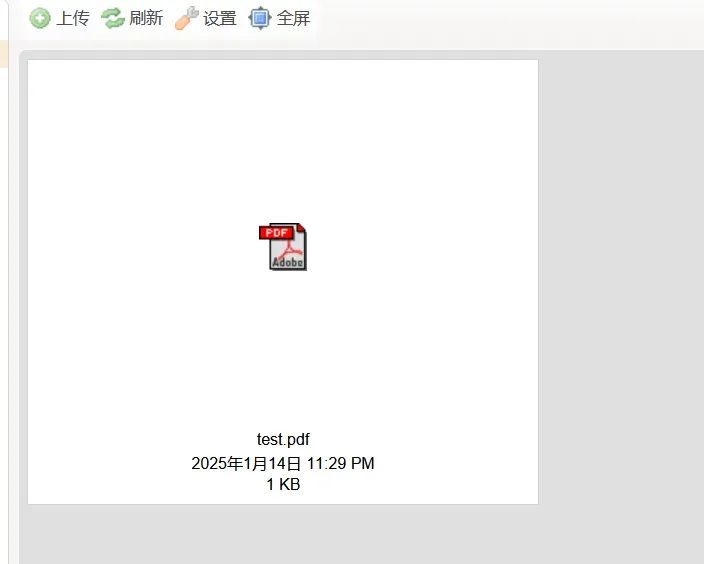Click the orange highlighted strip at left edge

click(x=4, y=54)
